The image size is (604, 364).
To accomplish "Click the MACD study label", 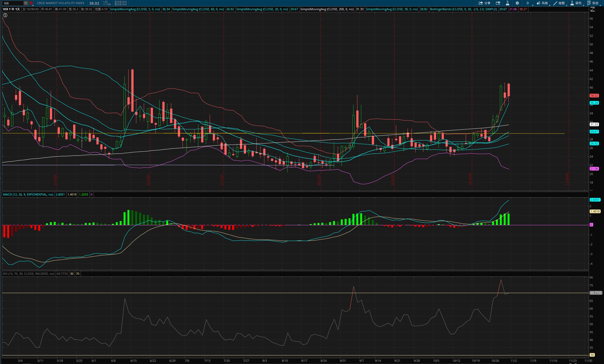I will point(28,194).
